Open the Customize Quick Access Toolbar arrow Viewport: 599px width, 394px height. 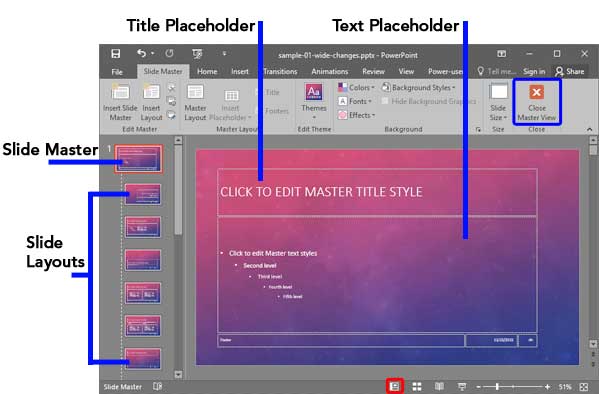[224, 54]
